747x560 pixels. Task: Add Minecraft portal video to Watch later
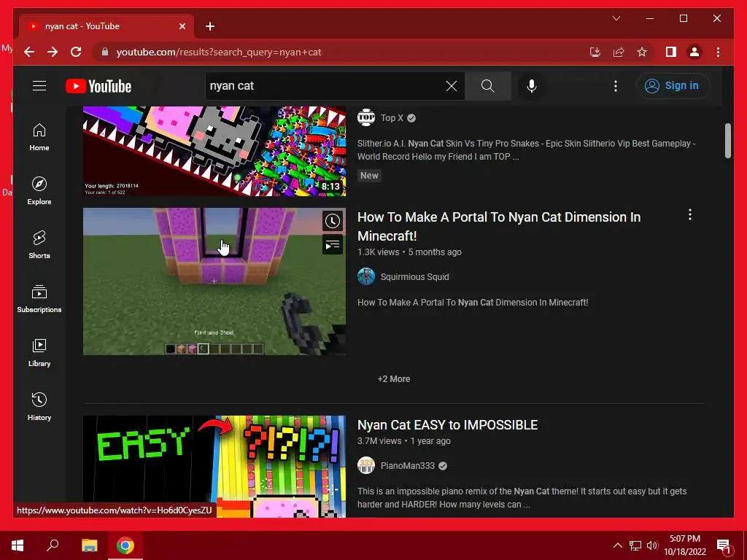333,220
